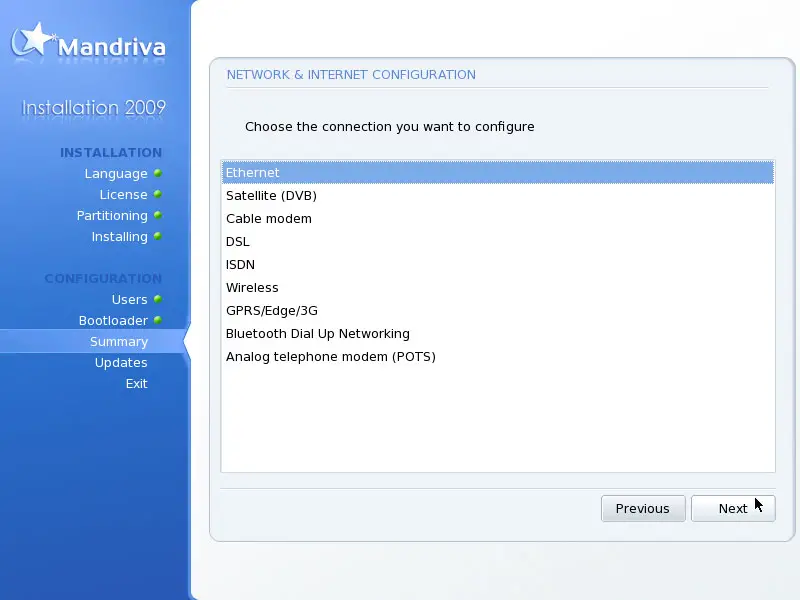
Task: Click the Mandriva star logo
Action: click(x=32, y=39)
